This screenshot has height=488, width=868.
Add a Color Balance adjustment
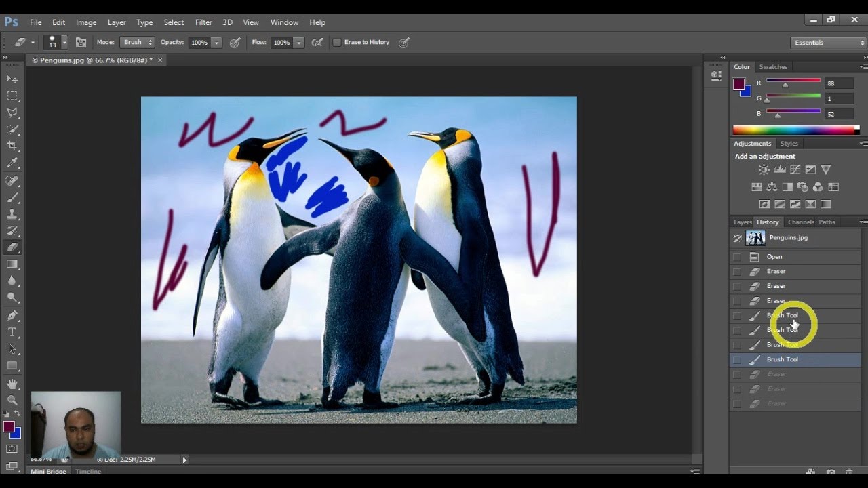(x=772, y=187)
